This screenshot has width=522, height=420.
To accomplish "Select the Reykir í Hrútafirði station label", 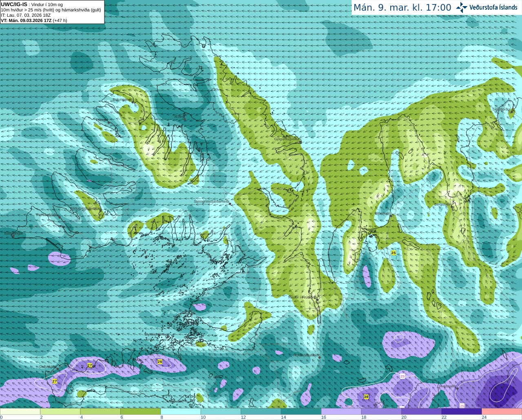I will 302,297.
